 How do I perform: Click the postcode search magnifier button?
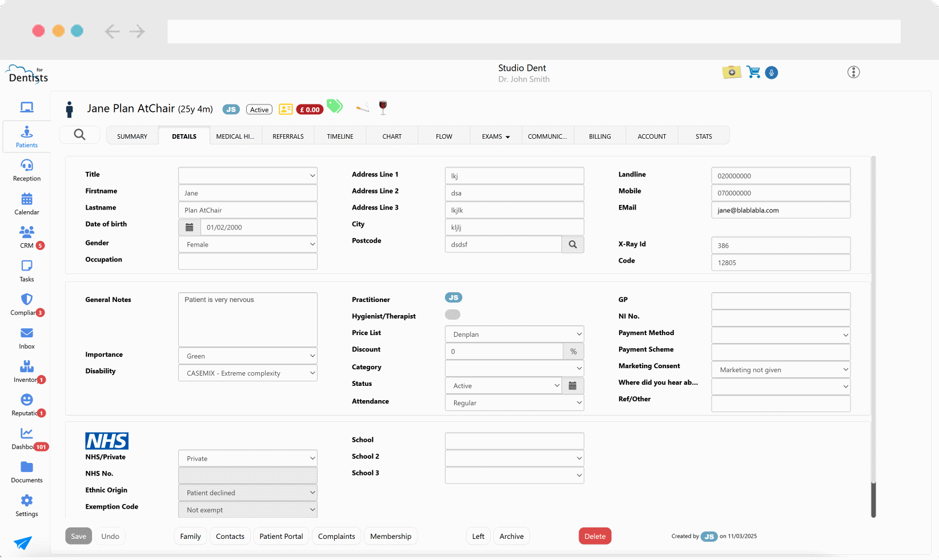coord(572,244)
